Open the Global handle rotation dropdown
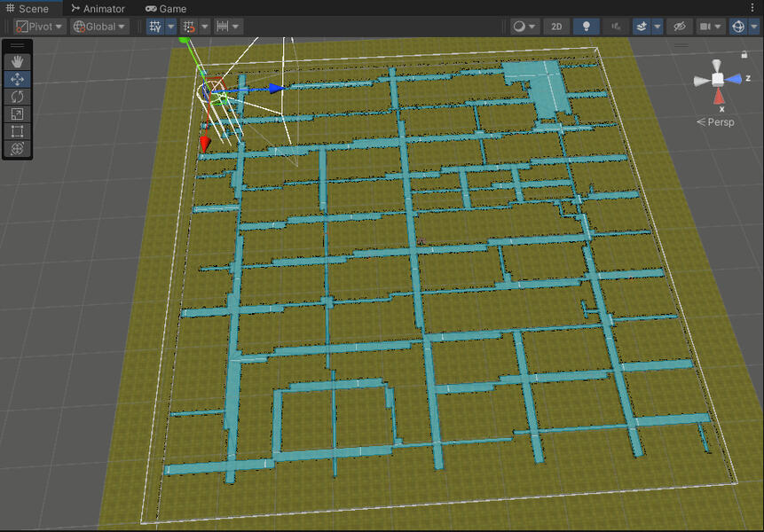This screenshot has height=532, width=764. (100, 27)
